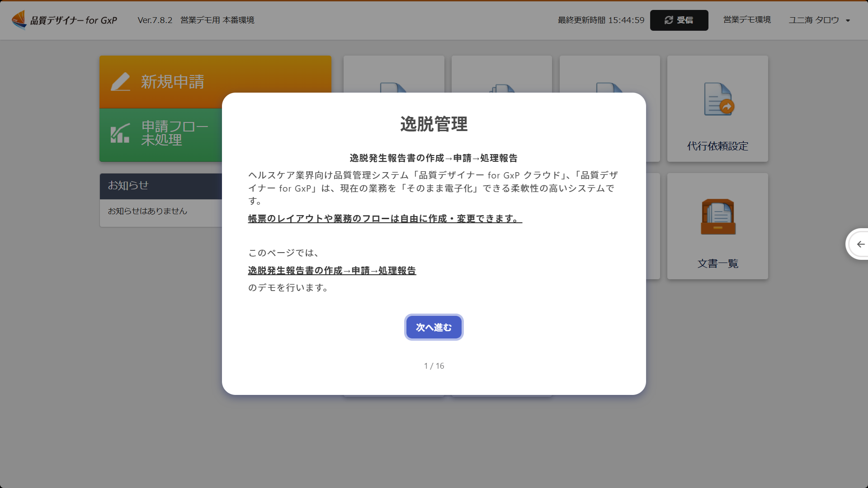This screenshot has width=868, height=488.
Task: Click the 次へ進む button
Action: pos(434,327)
